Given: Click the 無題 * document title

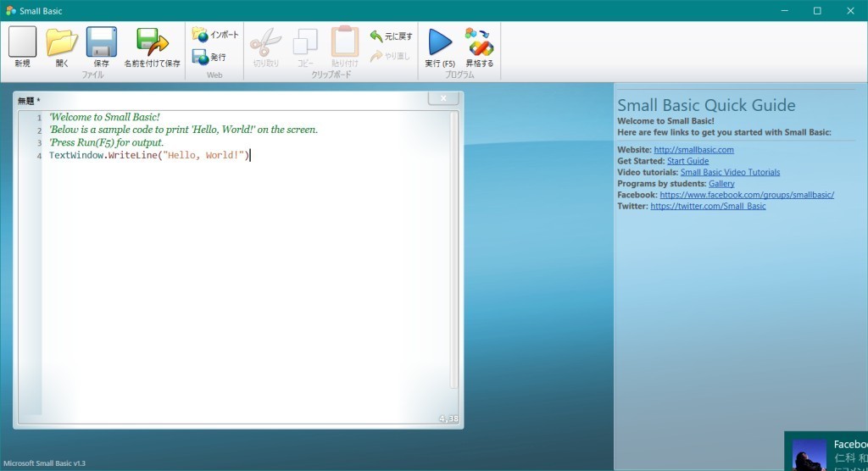Looking at the screenshot, I should pos(29,101).
